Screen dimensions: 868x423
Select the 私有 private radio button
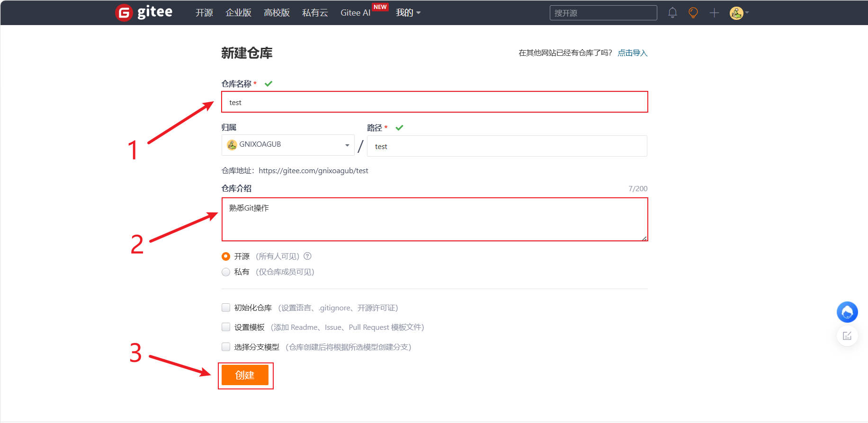click(226, 272)
